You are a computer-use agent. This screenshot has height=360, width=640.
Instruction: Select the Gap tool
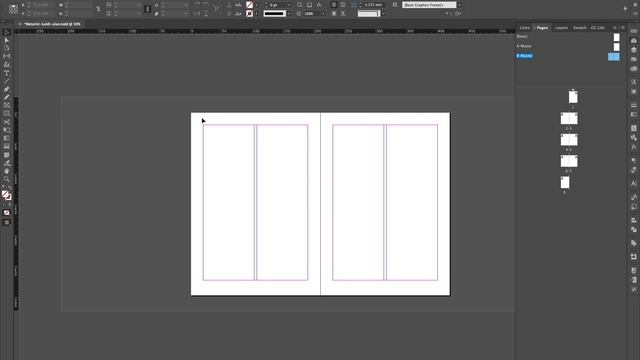pyautogui.click(x=7, y=56)
